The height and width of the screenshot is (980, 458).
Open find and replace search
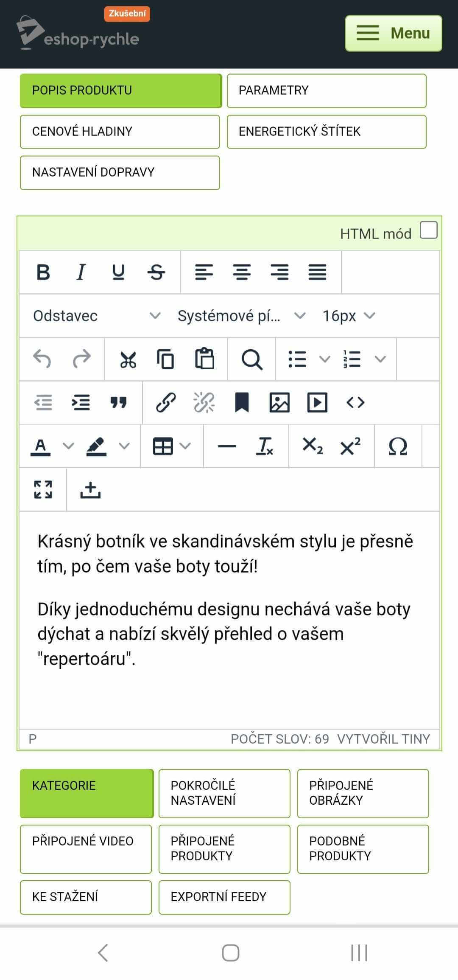click(252, 359)
